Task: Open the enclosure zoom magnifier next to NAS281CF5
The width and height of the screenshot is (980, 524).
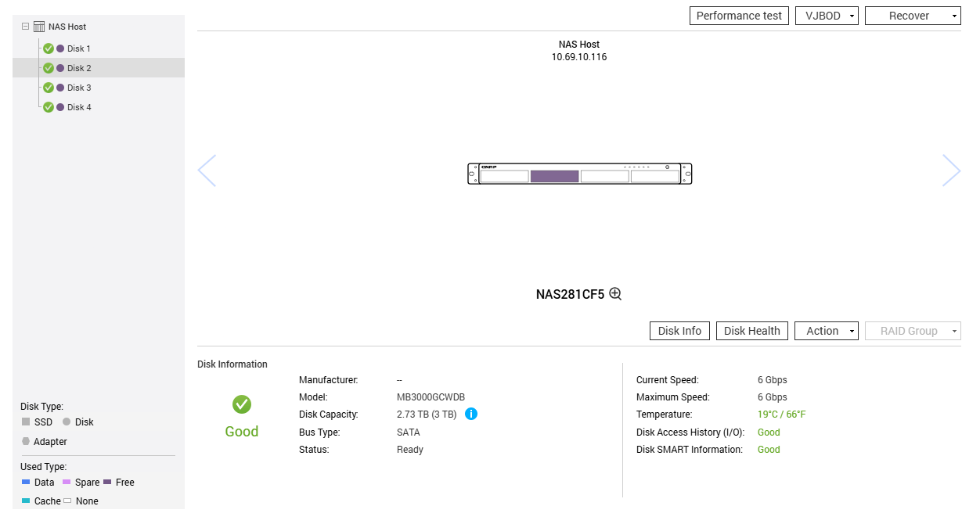Action: point(615,293)
